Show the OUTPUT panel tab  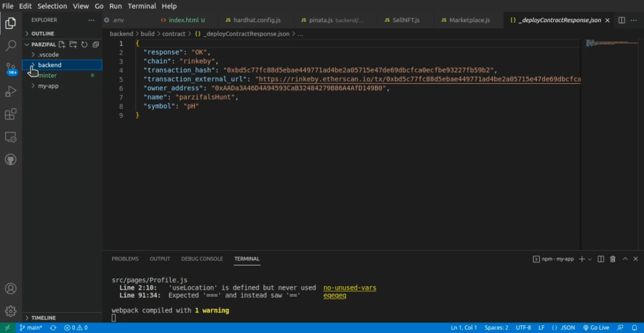click(x=160, y=259)
